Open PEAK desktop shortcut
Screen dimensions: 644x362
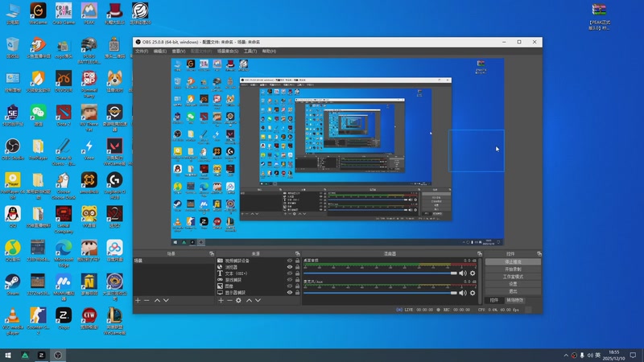tap(89, 14)
